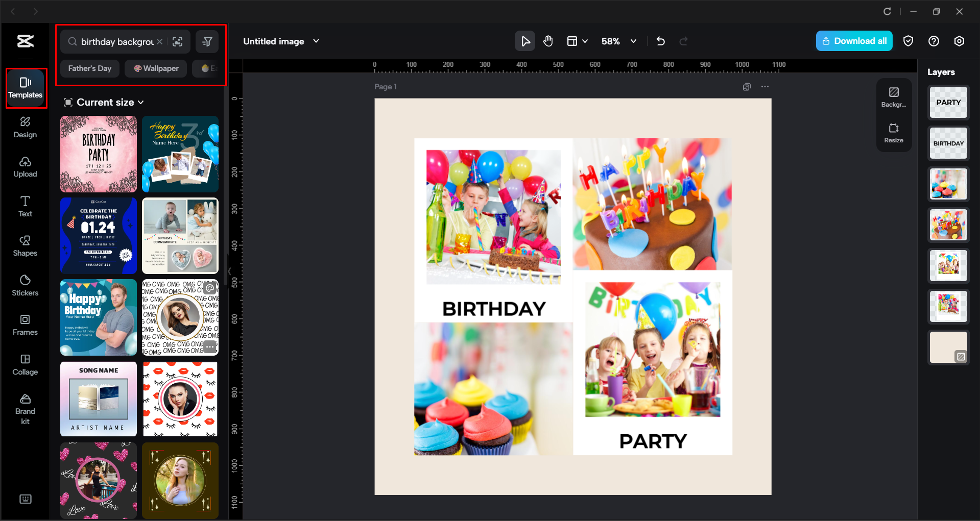980x521 pixels.
Task: Click in the birthday background search field
Action: point(117,42)
